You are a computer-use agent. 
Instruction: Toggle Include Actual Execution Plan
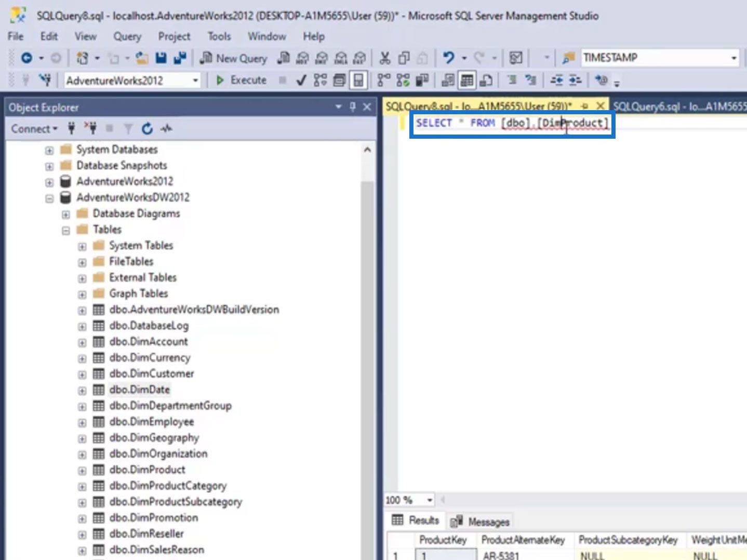(383, 80)
